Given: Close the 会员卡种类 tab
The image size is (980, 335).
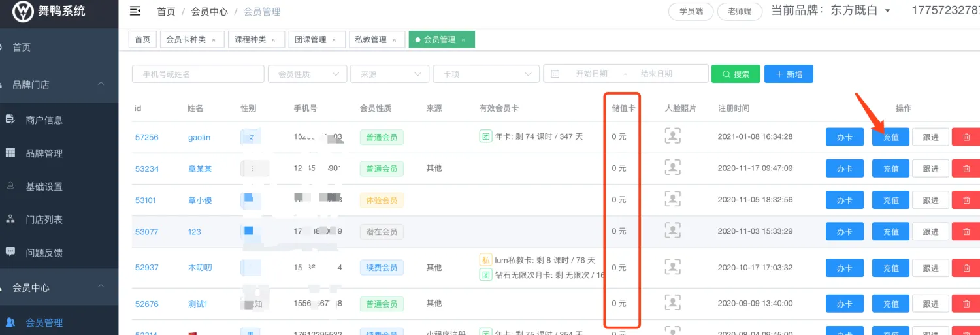Looking at the screenshot, I should tap(214, 40).
